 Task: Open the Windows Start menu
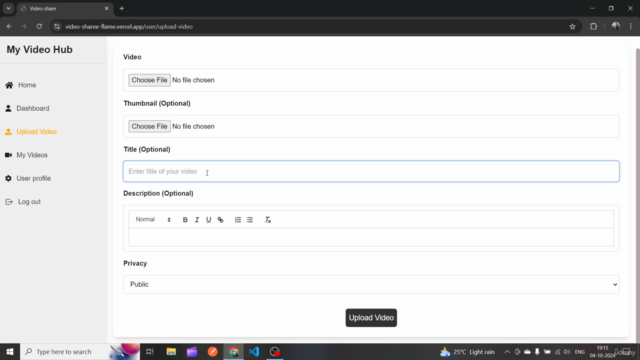10,351
